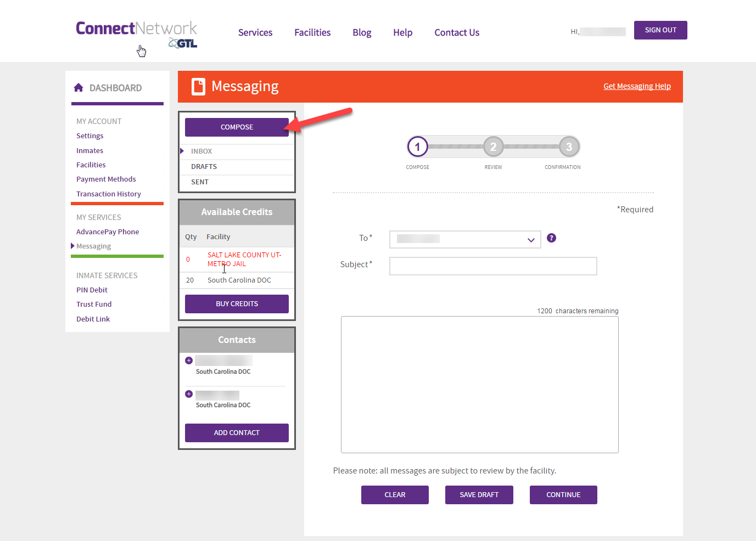Open the To recipient dropdown
Screen dimensions: 756x541
tap(465, 239)
